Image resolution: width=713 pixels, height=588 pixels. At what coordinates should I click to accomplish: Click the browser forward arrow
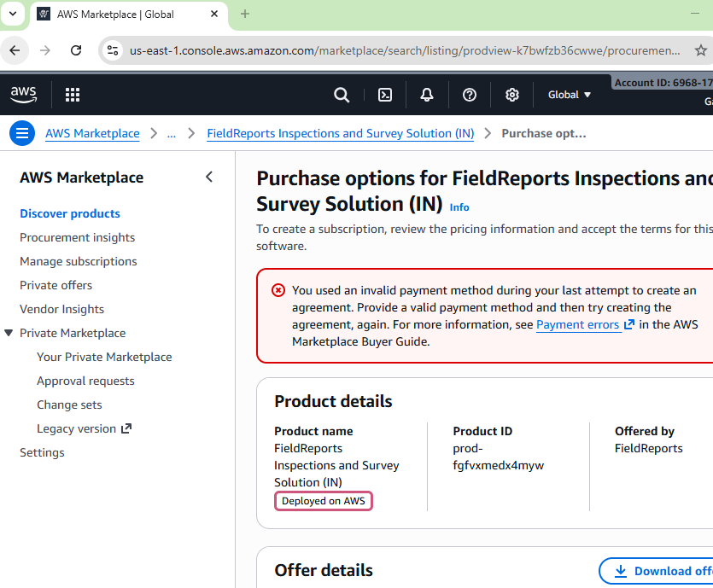[45, 50]
